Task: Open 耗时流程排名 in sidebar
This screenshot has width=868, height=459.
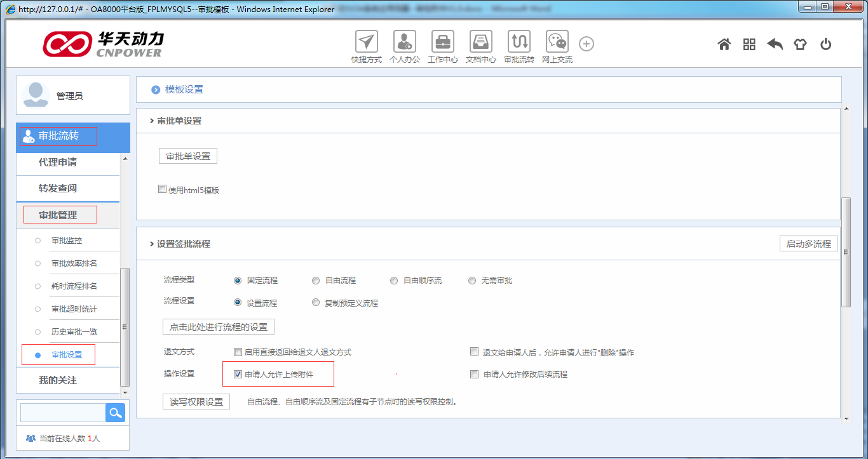Action: [74, 286]
